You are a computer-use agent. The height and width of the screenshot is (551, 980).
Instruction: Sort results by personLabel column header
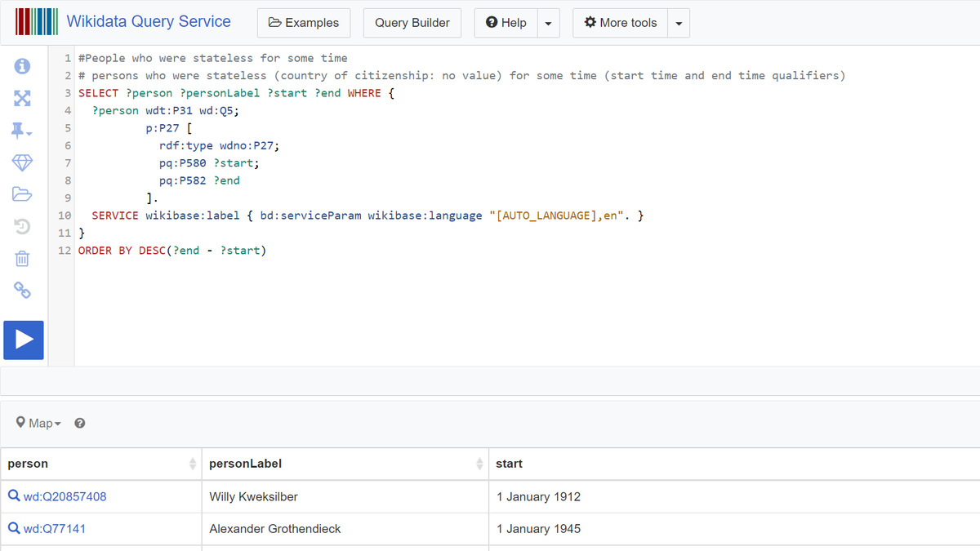[345, 464]
